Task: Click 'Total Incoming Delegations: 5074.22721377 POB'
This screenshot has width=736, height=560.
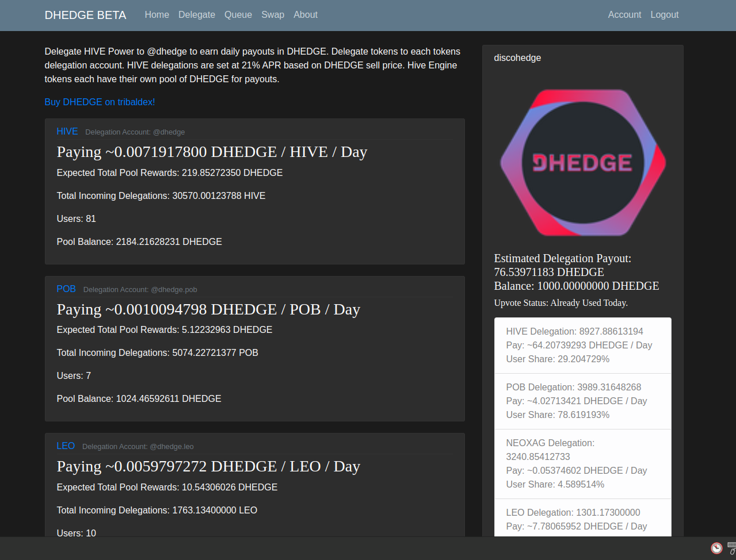Action: (x=158, y=353)
